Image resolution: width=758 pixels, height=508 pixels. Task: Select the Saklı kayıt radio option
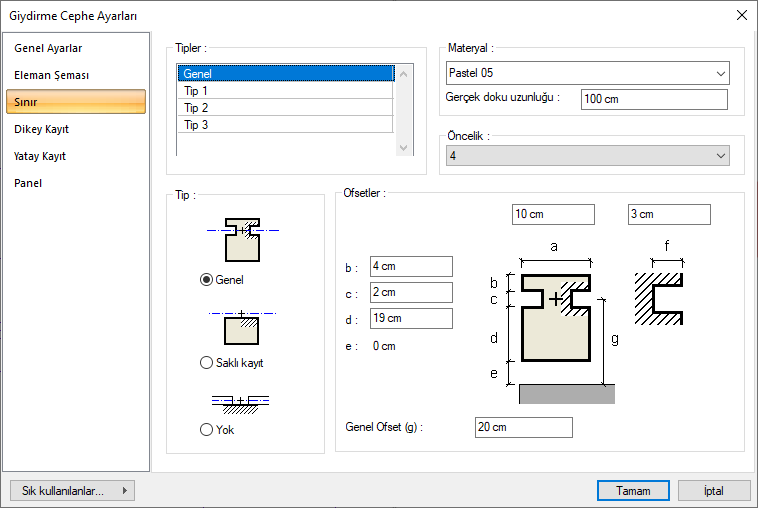click(x=207, y=363)
